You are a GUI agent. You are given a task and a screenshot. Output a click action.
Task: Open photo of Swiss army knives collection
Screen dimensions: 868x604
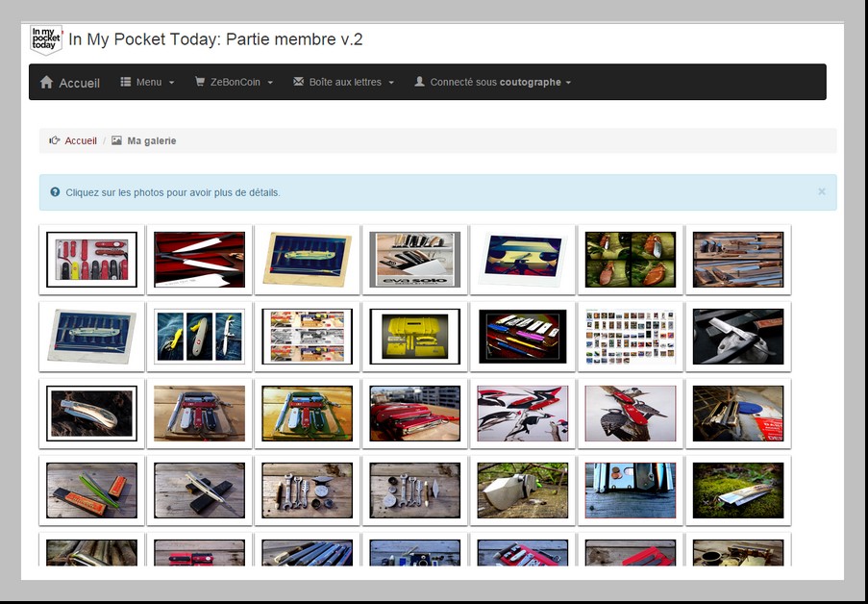[92, 260]
